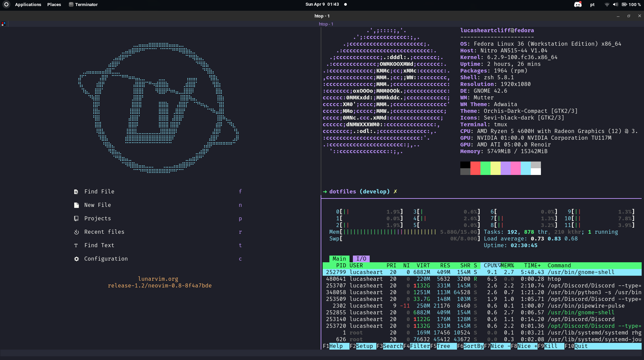Select the python3 process row PID 348058

tap(482, 292)
